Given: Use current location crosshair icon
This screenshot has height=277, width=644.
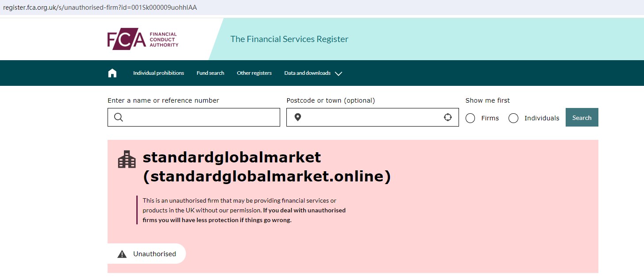Looking at the screenshot, I should click(448, 117).
